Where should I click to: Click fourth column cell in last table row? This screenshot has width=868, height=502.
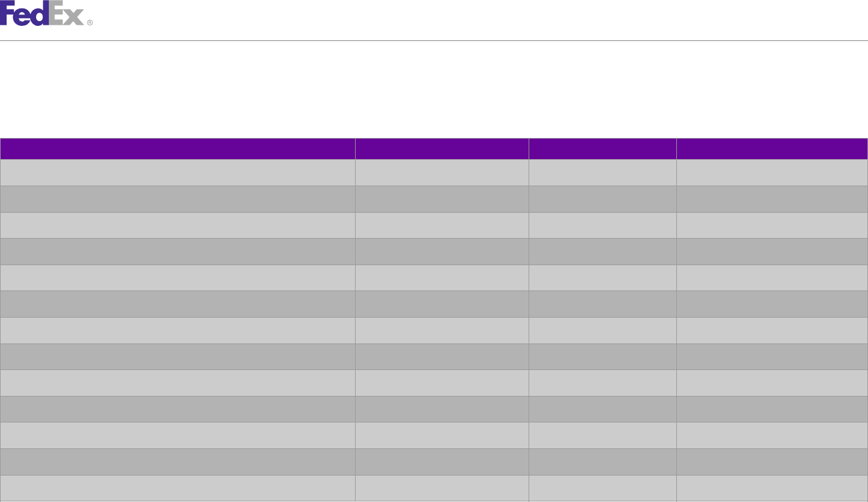pos(772,488)
